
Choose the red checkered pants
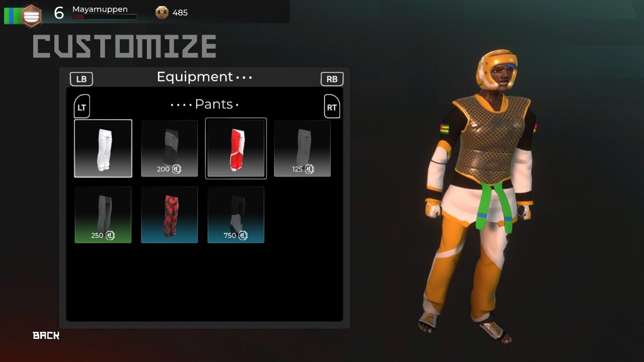click(x=170, y=215)
